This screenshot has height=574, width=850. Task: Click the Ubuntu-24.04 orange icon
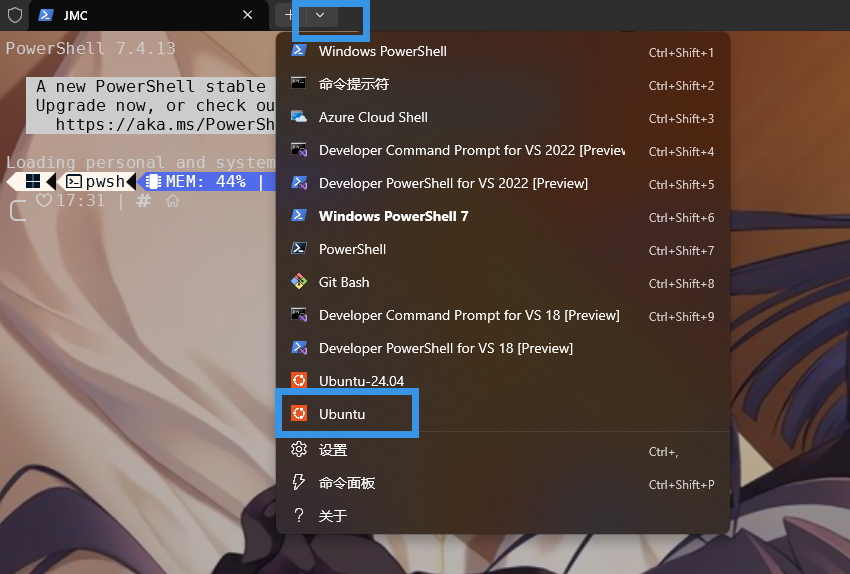[x=299, y=380]
